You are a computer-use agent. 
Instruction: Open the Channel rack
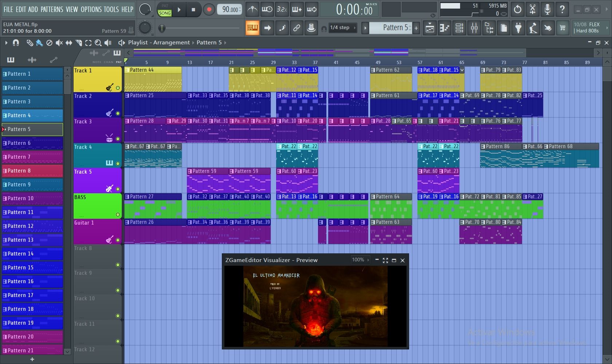459,28
